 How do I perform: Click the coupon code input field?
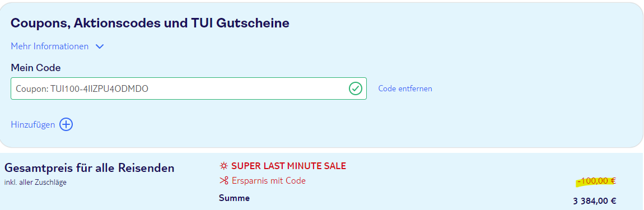tap(189, 88)
